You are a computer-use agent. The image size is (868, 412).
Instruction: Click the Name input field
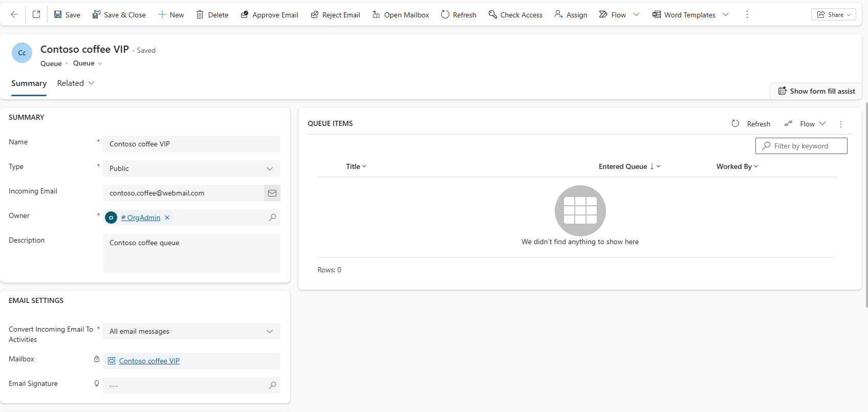click(x=191, y=144)
